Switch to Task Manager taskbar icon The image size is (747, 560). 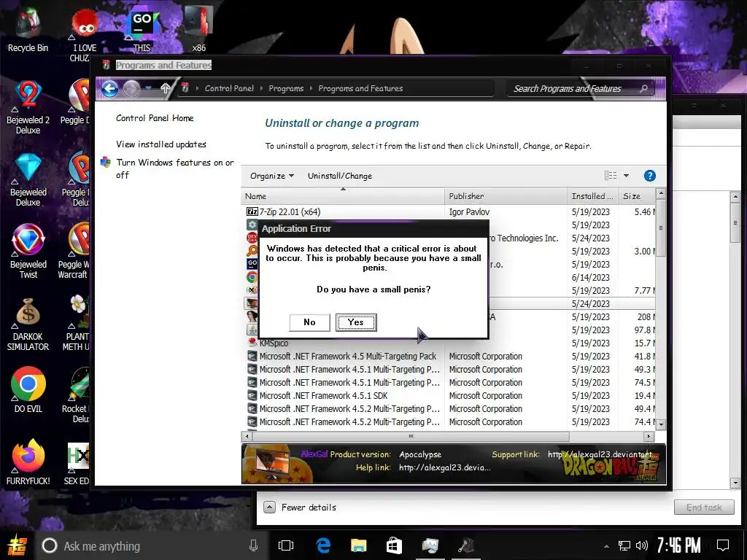[x=430, y=545]
